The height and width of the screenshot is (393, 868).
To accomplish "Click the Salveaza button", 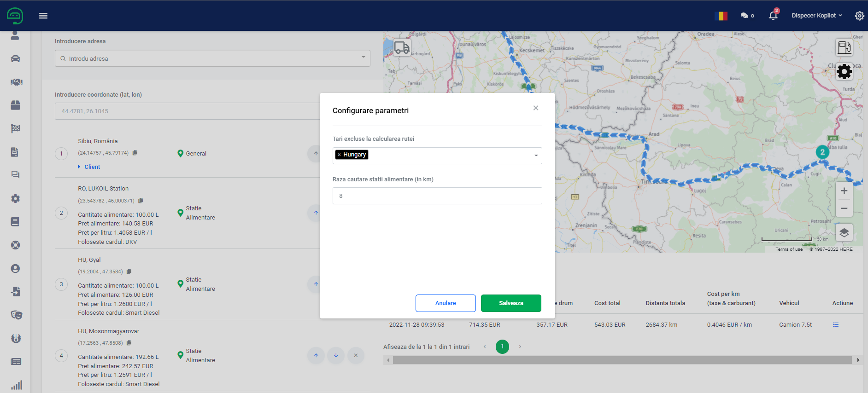I will pos(511,303).
